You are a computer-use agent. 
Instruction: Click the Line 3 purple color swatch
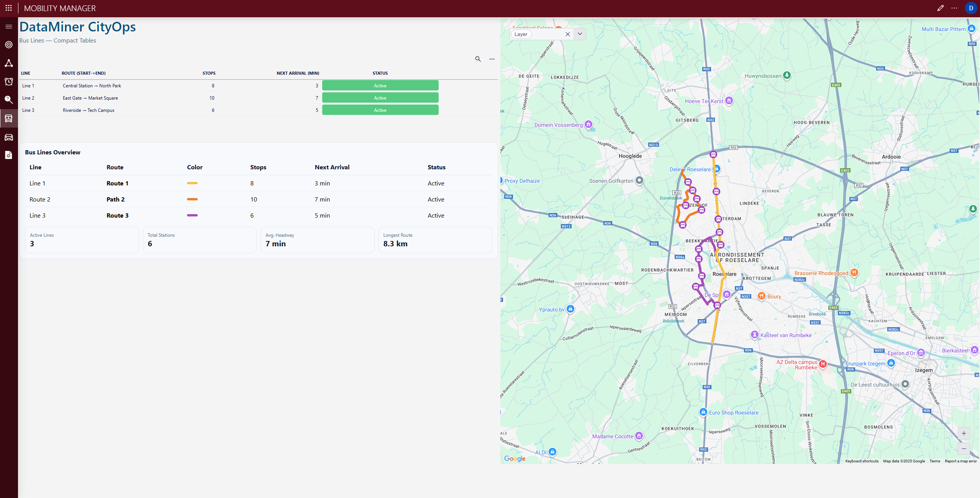click(x=192, y=215)
